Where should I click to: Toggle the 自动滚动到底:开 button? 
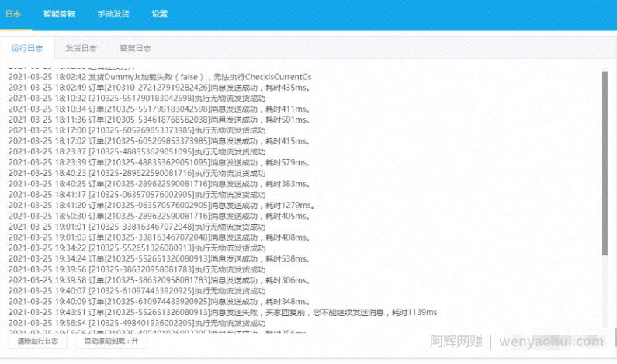[111, 341]
